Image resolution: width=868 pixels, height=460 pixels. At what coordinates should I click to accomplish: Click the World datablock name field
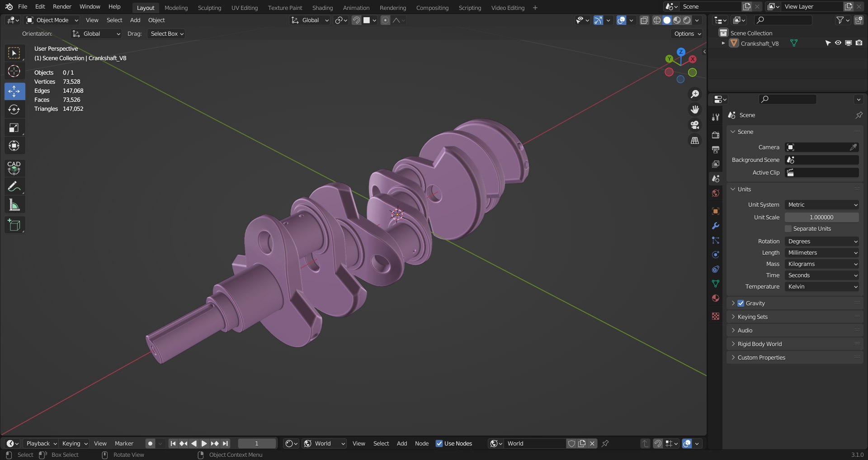tap(535, 444)
